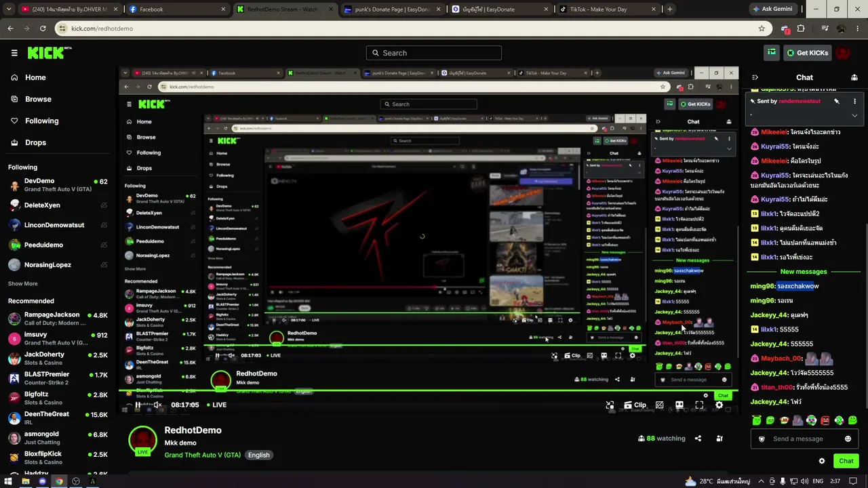Share the RedhotDemo stream
The image size is (868, 488).
point(698,439)
